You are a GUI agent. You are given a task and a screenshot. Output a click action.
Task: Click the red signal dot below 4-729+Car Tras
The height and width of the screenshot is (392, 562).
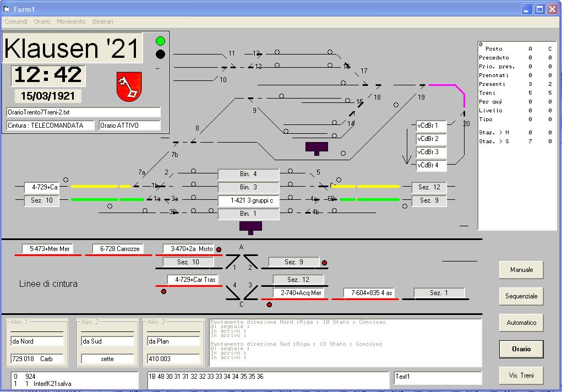[163, 291]
